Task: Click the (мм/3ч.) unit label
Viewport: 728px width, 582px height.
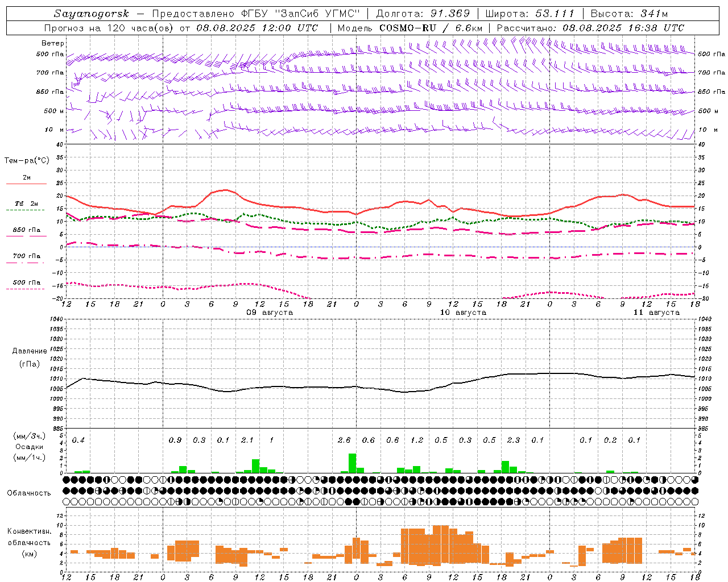Action: pos(28,436)
